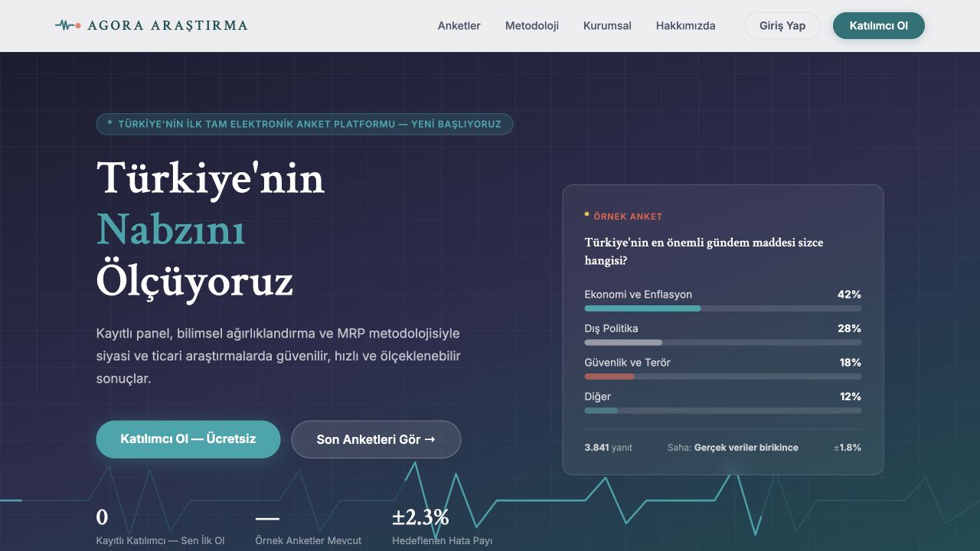
Task: Select the Diğer option label
Action: [x=598, y=396]
